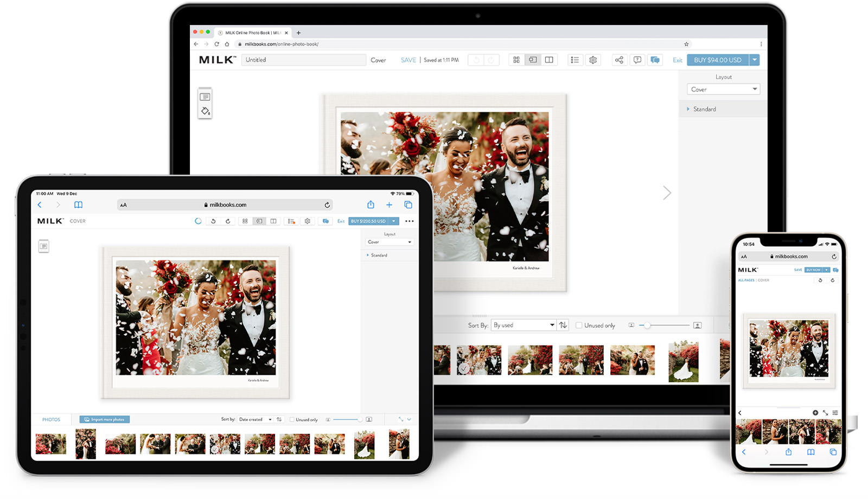868x499 pixels.
Task: Tap Import more photos on the tablet
Action: (105, 419)
